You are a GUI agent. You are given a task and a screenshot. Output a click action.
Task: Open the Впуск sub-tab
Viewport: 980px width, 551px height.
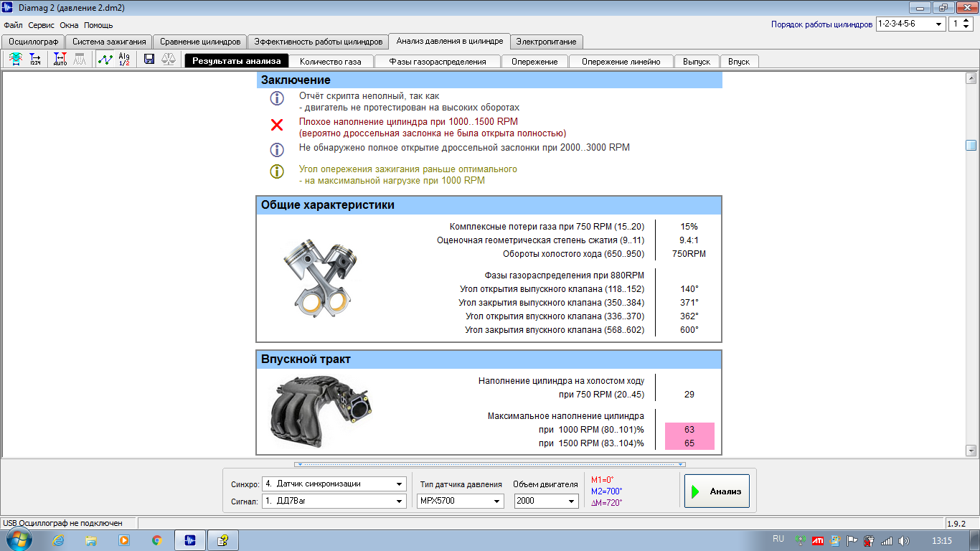[x=739, y=61]
